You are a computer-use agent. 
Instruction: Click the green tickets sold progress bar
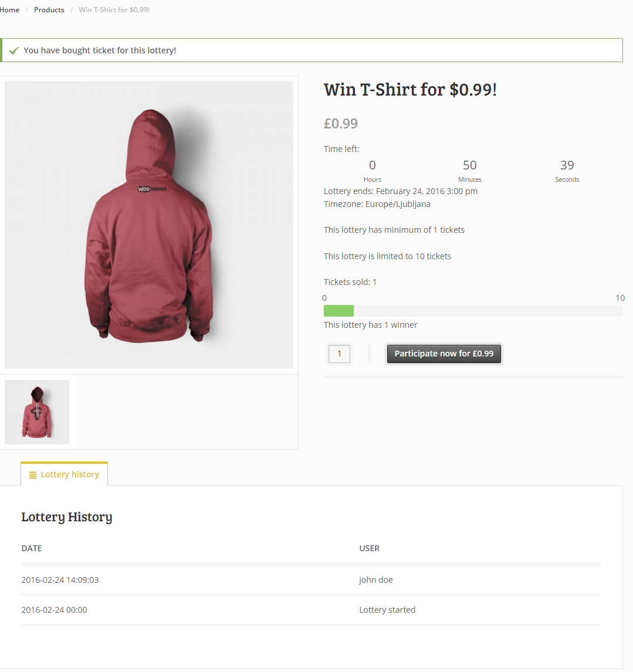click(x=338, y=311)
